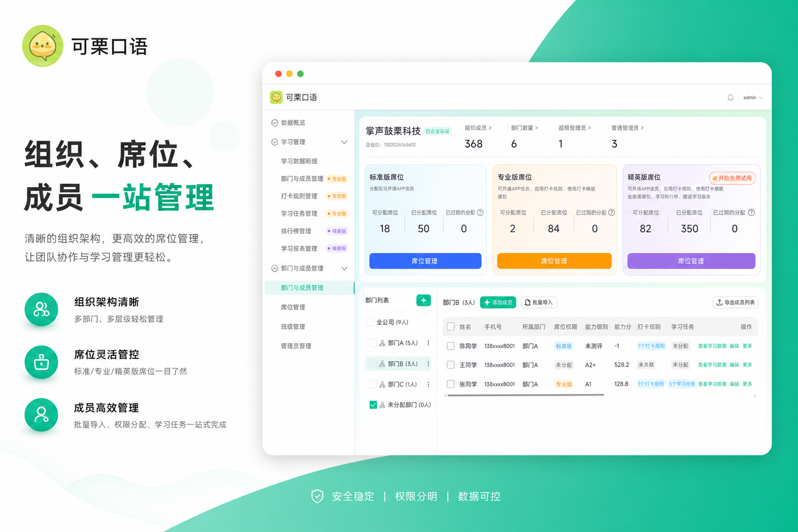The width and height of the screenshot is (798, 532).
Task: Open the 普通管理员 > detail link
Action: click(628, 128)
